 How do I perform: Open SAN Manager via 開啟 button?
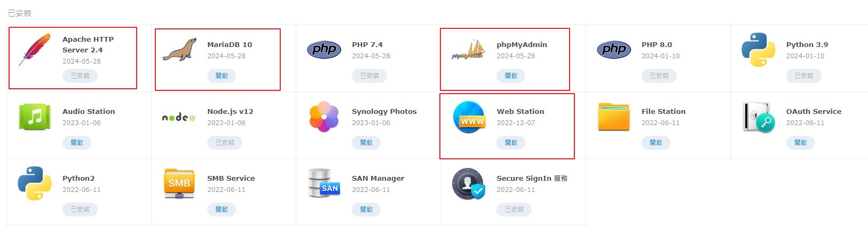366,210
